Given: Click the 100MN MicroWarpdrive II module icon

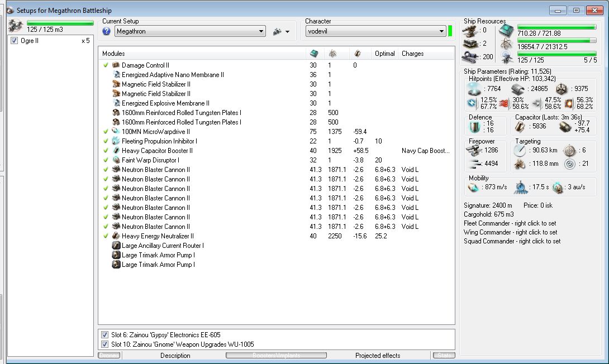Looking at the screenshot, I should point(116,132).
